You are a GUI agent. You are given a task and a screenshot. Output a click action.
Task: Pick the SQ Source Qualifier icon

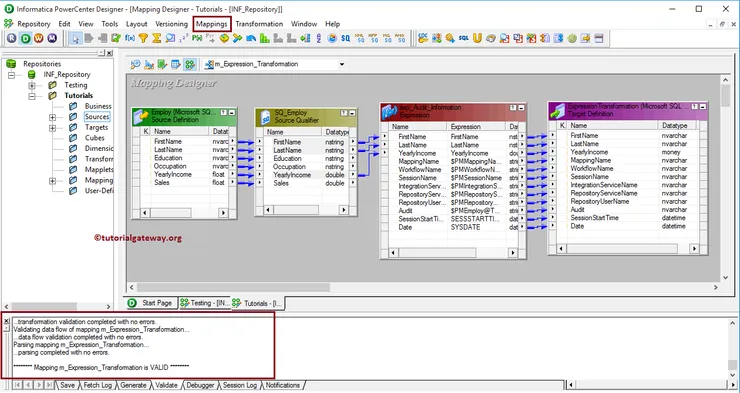tap(345, 38)
